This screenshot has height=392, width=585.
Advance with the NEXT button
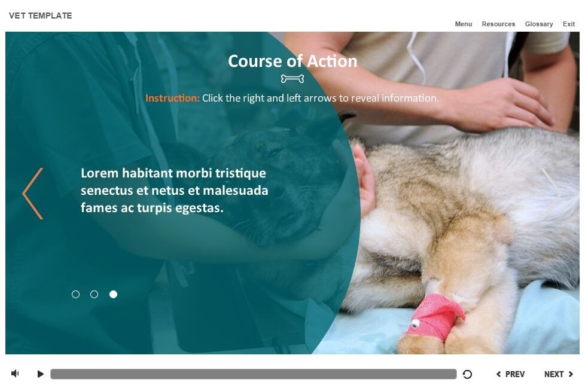coord(559,374)
